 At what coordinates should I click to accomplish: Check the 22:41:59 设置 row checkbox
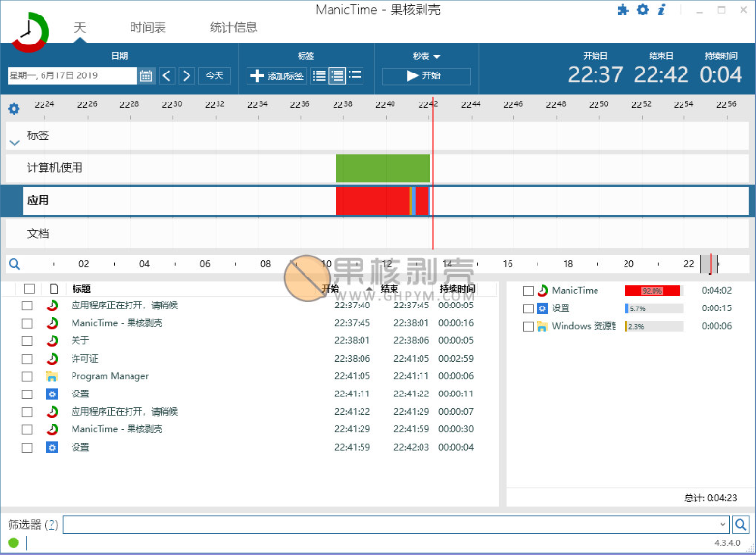click(x=27, y=447)
